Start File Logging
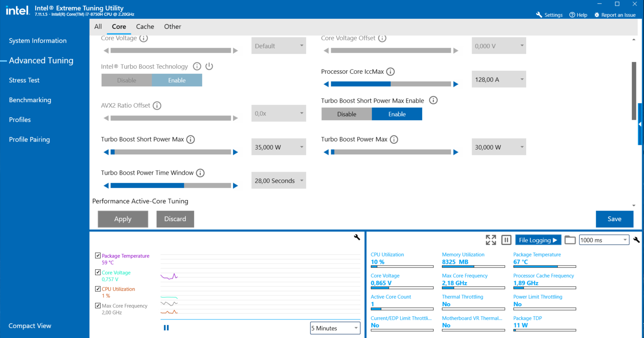The image size is (644, 338). coord(538,240)
